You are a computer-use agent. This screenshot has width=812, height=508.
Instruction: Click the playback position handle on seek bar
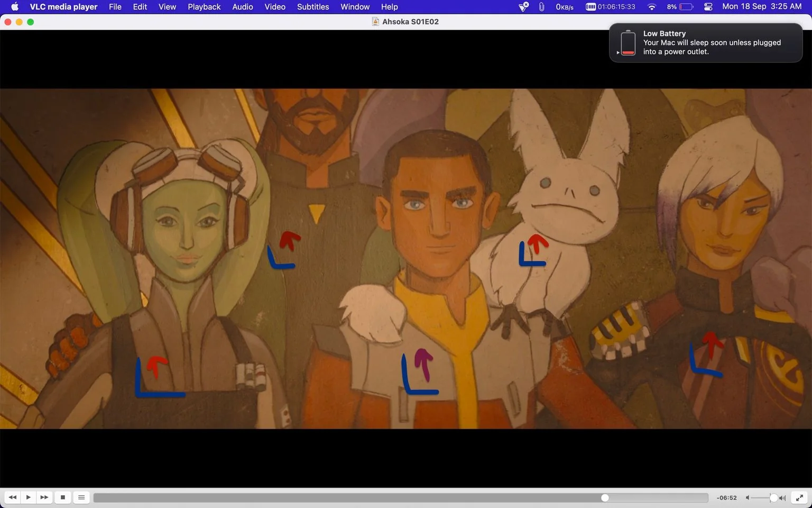(x=605, y=498)
